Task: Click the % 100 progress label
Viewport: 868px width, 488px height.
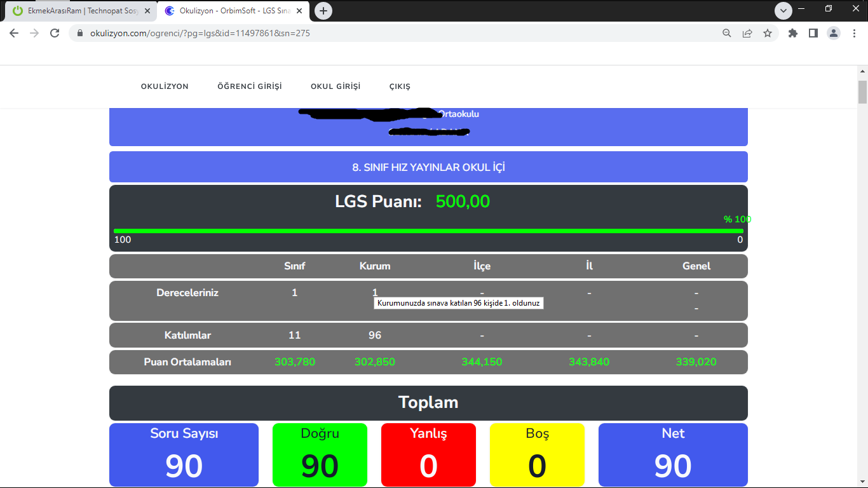Action: tap(737, 220)
